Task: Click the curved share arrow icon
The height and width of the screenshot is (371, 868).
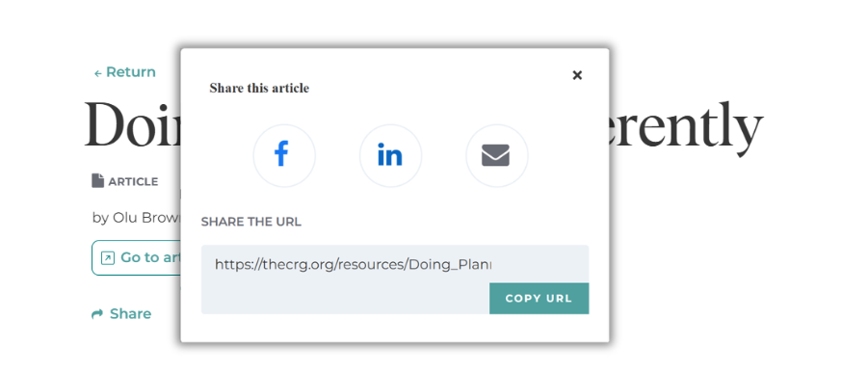Action: tap(97, 314)
